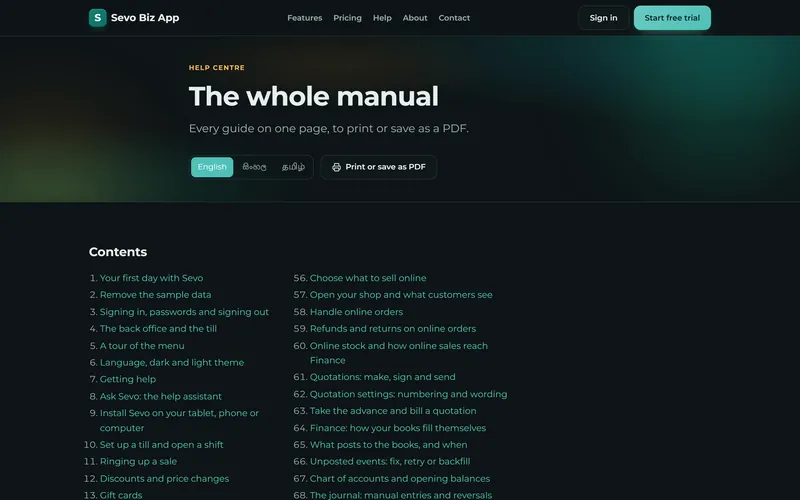
Task: Open 'Unposted events: fix, retry or backfill'
Action: 390,462
